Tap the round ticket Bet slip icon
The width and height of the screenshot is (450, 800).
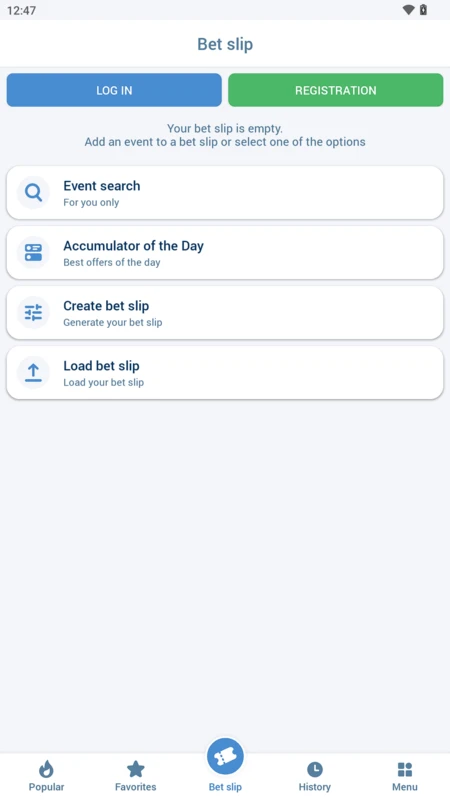pos(225,757)
